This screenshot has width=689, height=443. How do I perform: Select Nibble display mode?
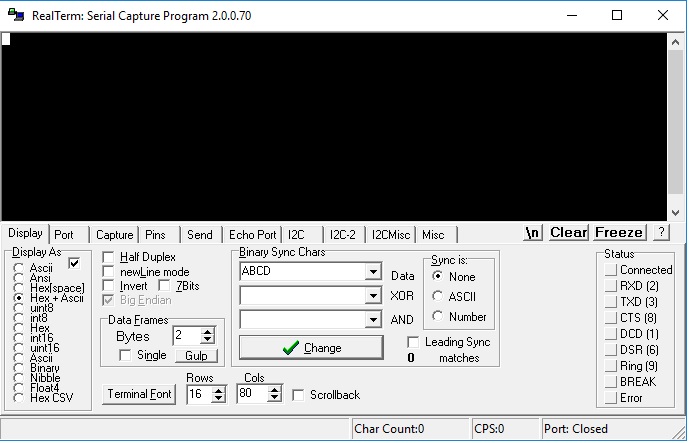point(18,378)
